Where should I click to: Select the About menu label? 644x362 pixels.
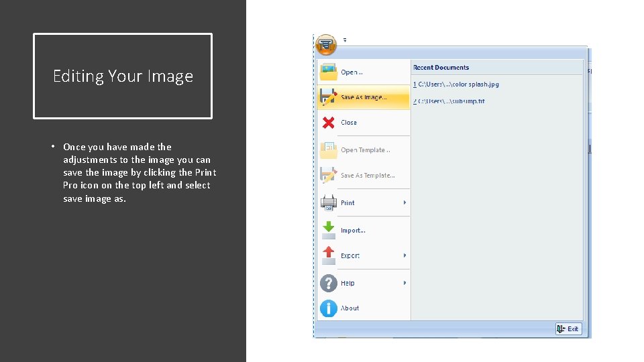click(x=350, y=308)
